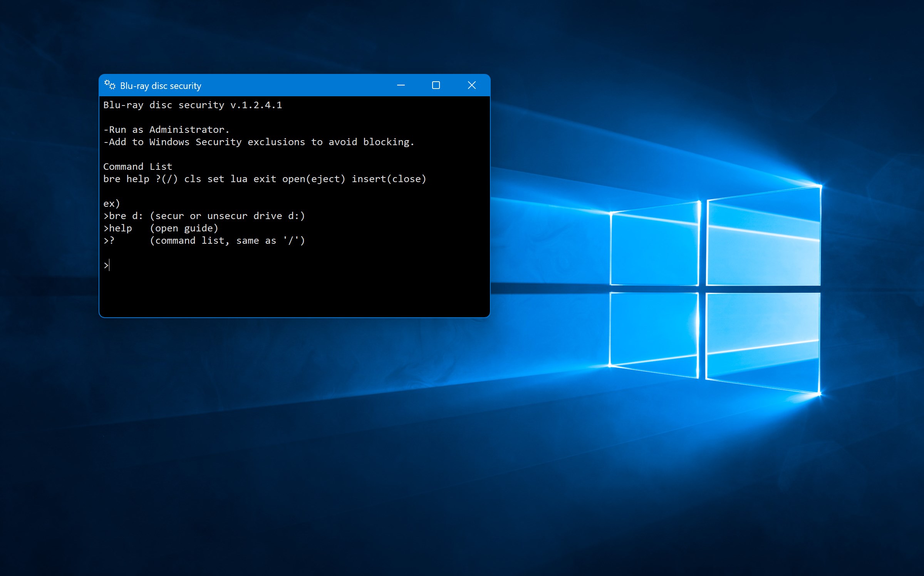Click the 'Add to Windows Security exclusions' line
This screenshot has width=924, height=576.
tap(259, 142)
